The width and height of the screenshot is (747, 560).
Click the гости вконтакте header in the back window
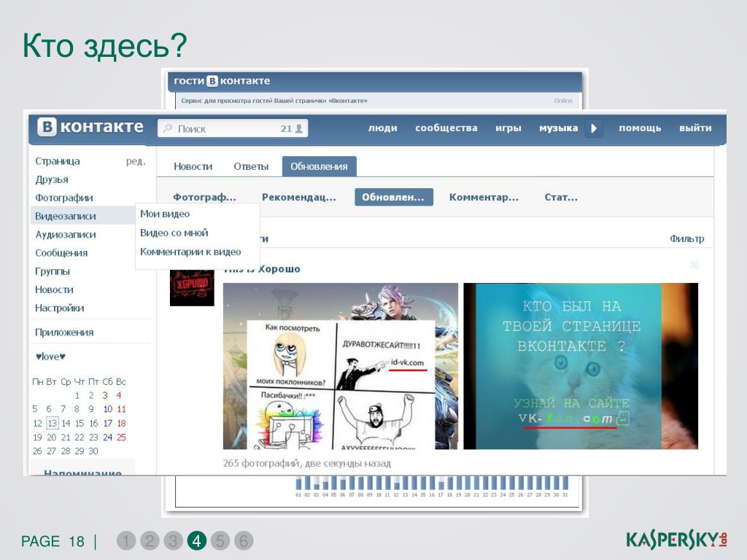click(x=222, y=81)
